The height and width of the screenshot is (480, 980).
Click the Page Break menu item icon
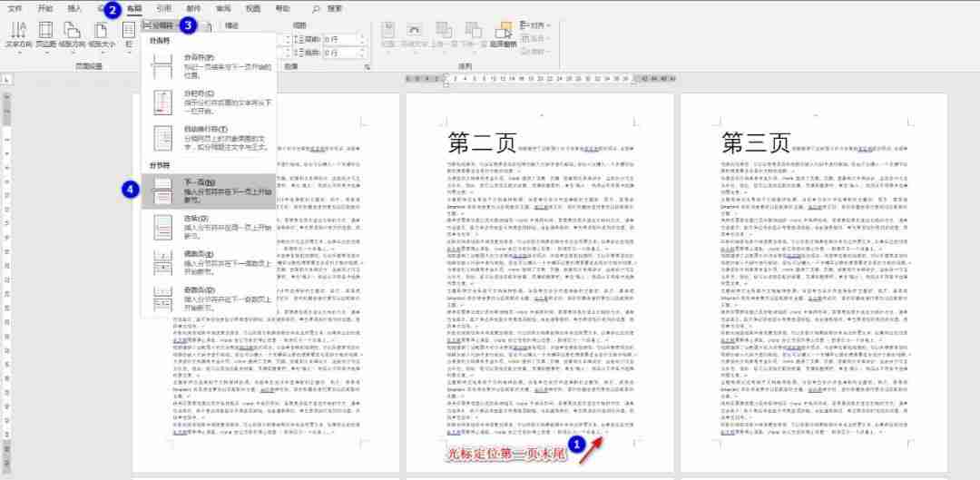pyautogui.click(x=162, y=65)
